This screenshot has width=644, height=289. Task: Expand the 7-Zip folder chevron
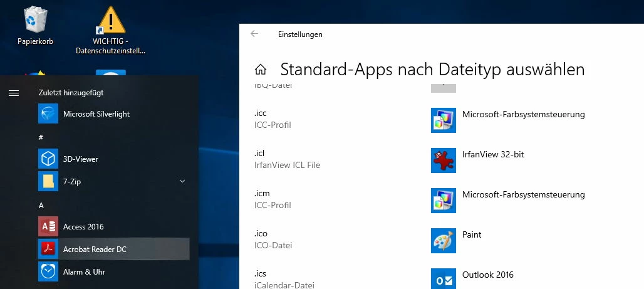(182, 181)
